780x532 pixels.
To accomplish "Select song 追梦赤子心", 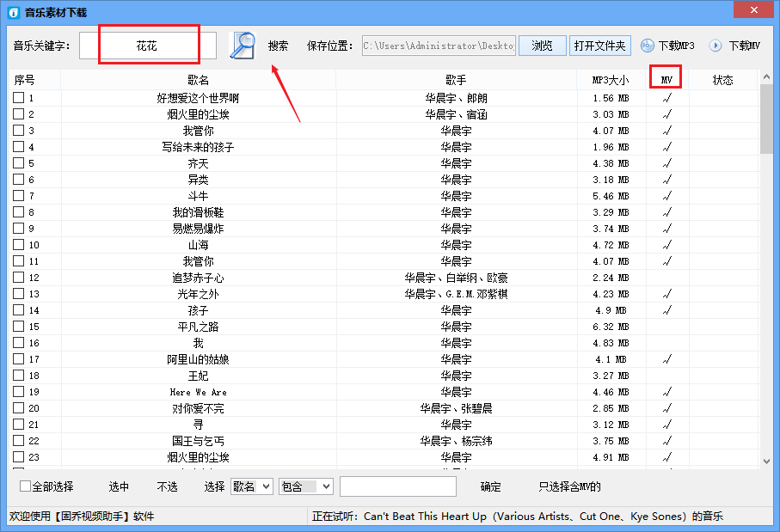I will click(198, 278).
